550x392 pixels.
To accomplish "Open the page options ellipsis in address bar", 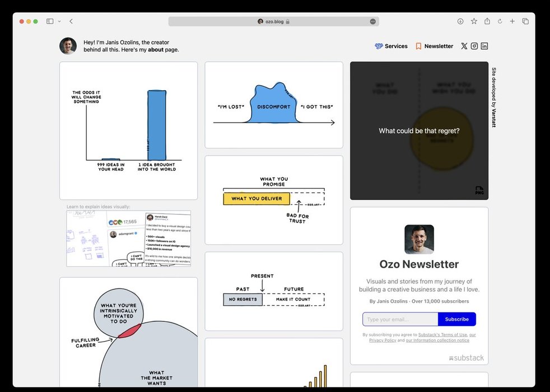I will (x=372, y=21).
